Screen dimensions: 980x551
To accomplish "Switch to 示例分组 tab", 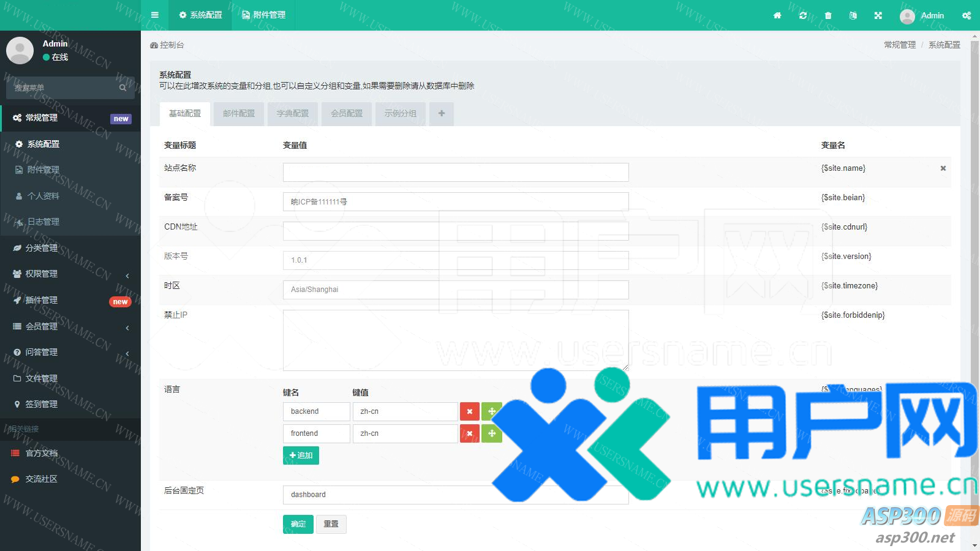I will 401,114.
